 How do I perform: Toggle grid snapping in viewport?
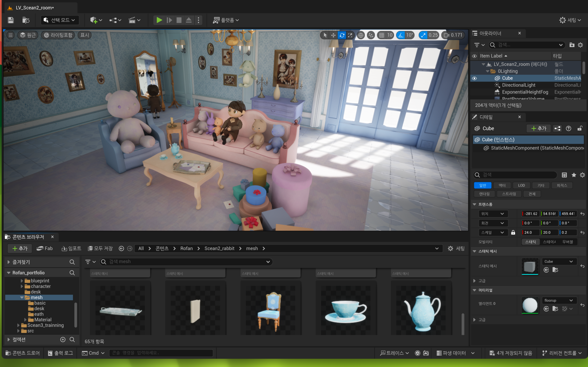pos(382,35)
